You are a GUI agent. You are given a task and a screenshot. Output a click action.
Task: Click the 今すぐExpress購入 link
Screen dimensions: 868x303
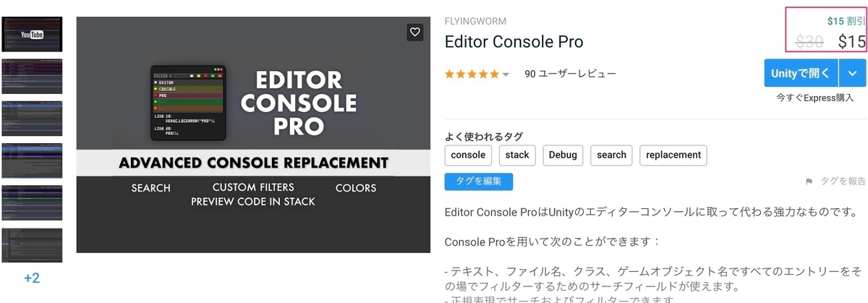click(x=815, y=98)
